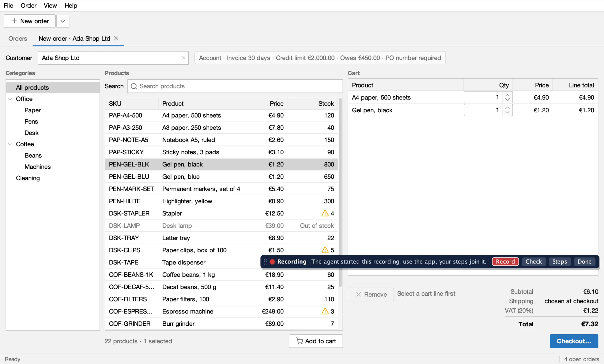This screenshot has width=604, height=364.
Task: Click the Remove button
Action: [371, 294]
